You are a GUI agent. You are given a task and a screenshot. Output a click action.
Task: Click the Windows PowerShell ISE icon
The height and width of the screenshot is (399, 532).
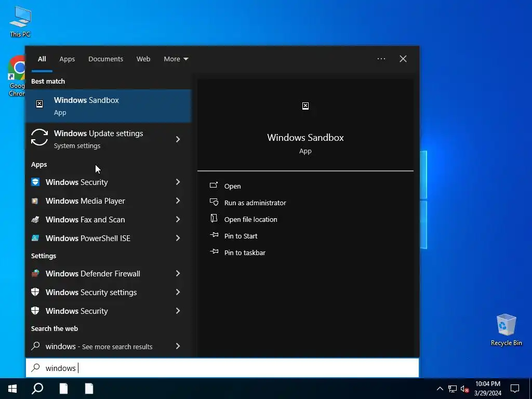35,238
